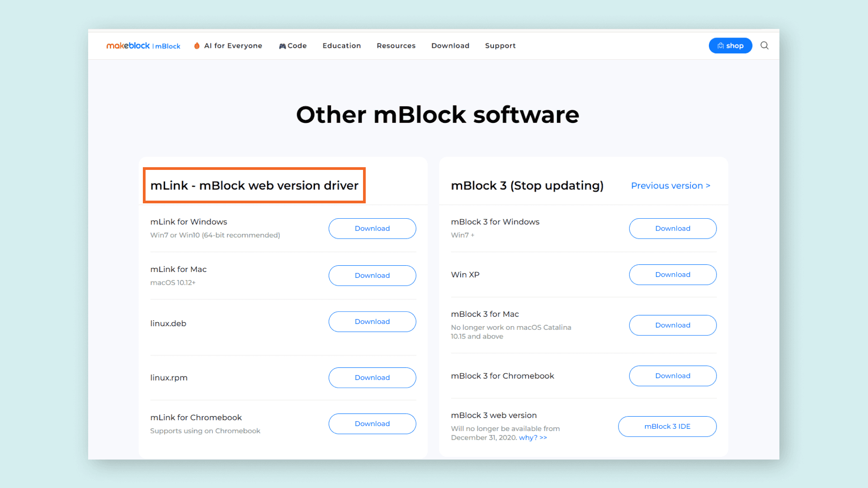Click the Code gamepad icon
Screen dimensions: 868x488
pos(281,46)
